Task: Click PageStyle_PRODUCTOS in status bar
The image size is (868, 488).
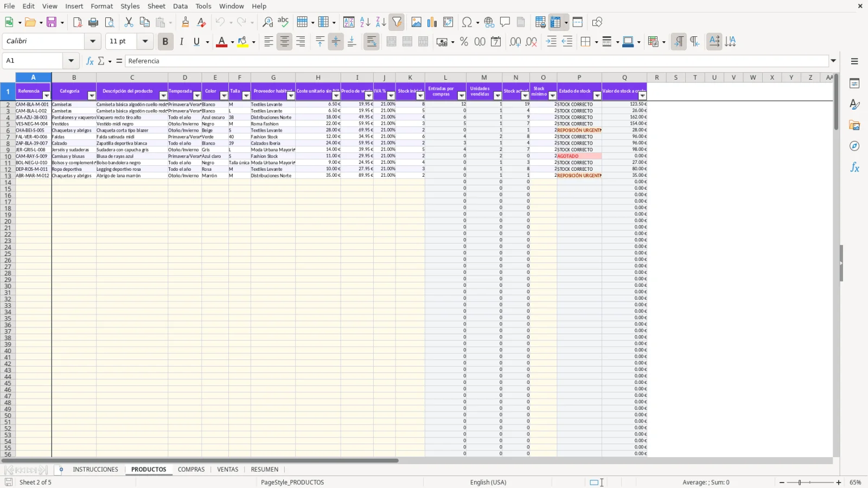Action: click(x=292, y=483)
